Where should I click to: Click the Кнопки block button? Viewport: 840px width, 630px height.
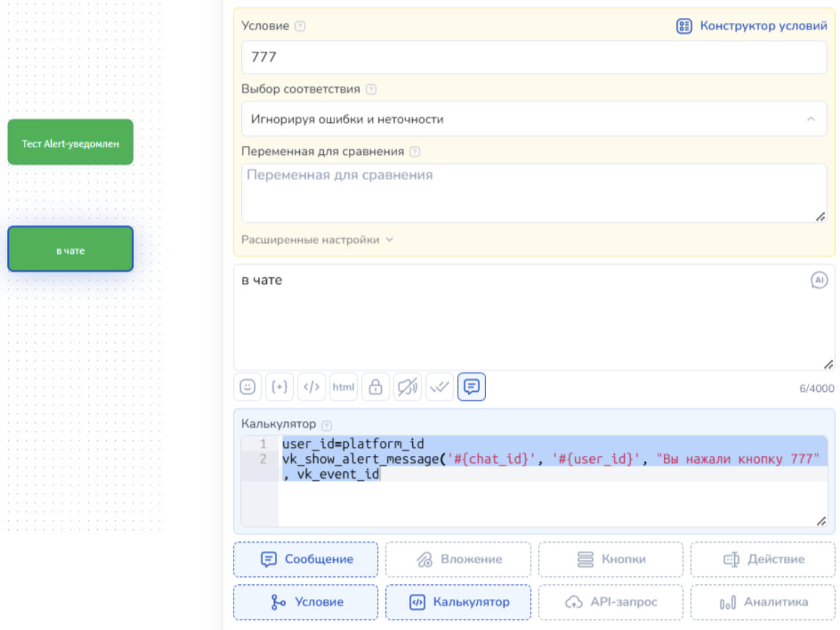point(611,559)
